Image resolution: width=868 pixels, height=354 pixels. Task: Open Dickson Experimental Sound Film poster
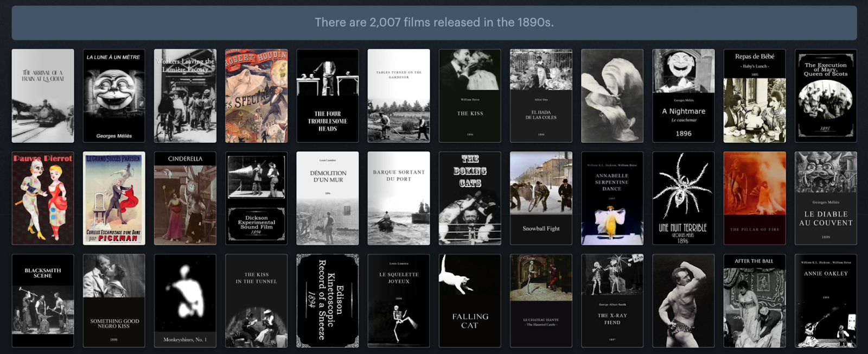click(x=256, y=198)
